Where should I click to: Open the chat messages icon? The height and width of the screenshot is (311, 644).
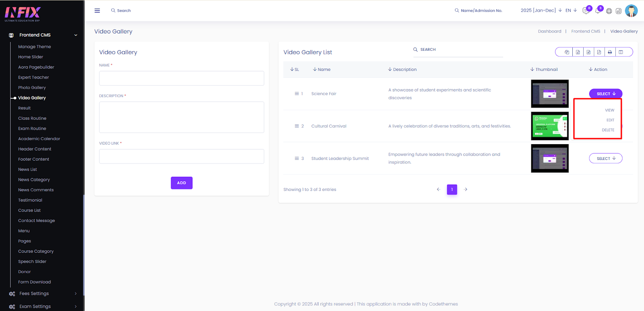click(x=586, y=11)
